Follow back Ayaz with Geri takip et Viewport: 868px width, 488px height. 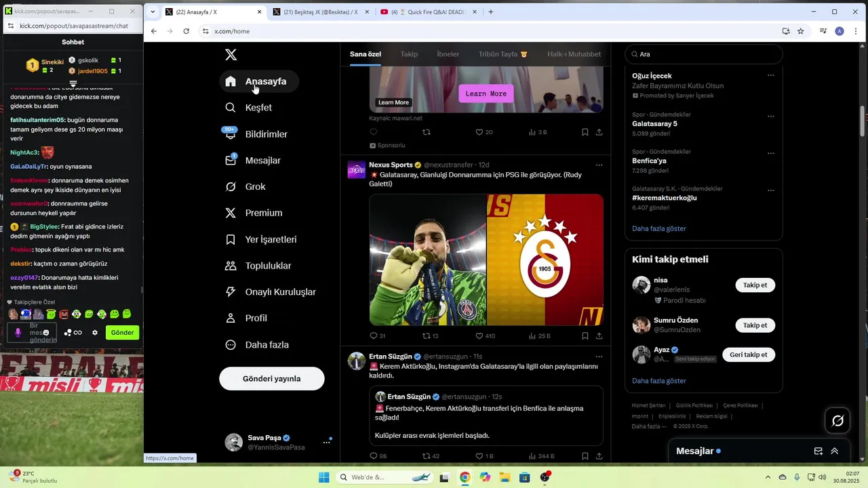749,354
